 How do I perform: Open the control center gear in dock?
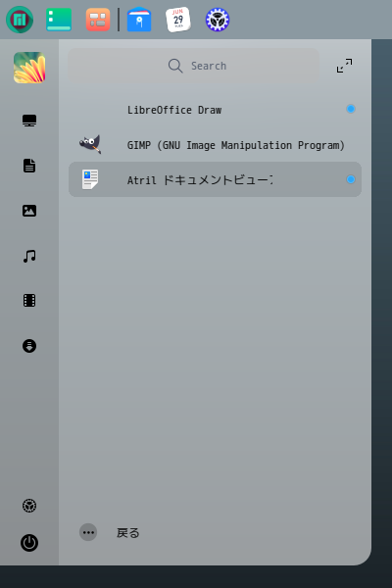[218, 20]
